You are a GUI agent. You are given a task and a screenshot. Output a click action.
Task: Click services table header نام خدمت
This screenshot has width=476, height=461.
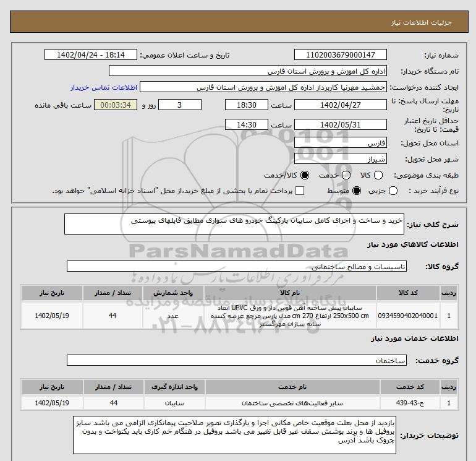tap(292, 387)
